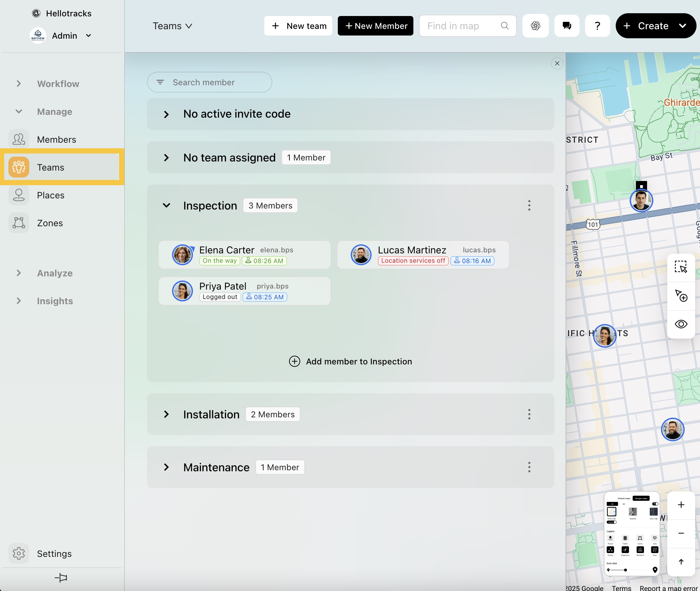This screenshot has width=700, height=591.
Task: Open Inspection team three-dot options menu
Action: 529,205
